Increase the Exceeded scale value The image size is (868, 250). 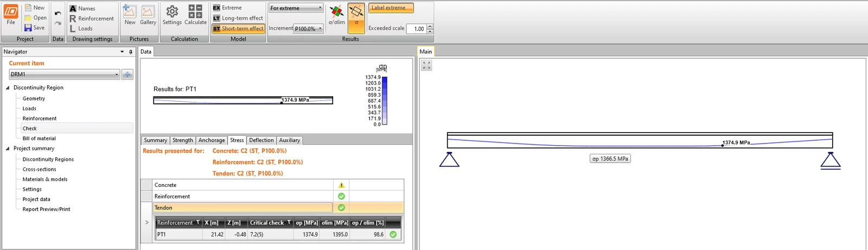tap(430, 27)
